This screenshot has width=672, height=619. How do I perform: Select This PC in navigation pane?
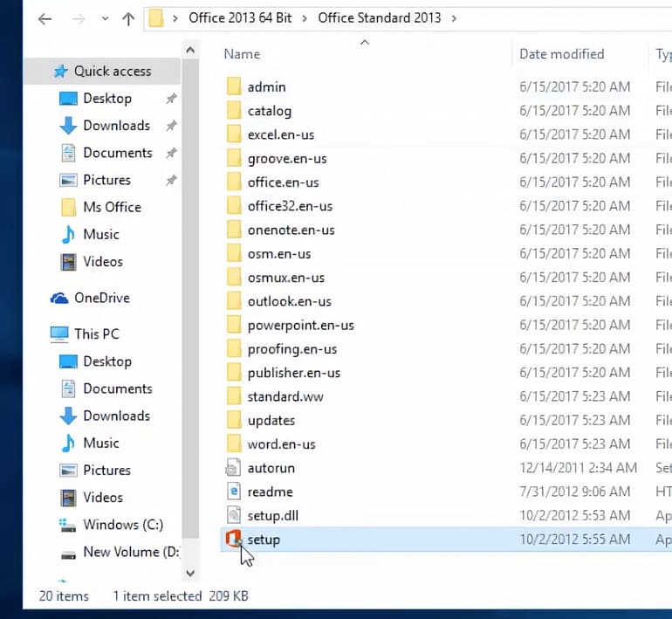click(x=96, y=334)
